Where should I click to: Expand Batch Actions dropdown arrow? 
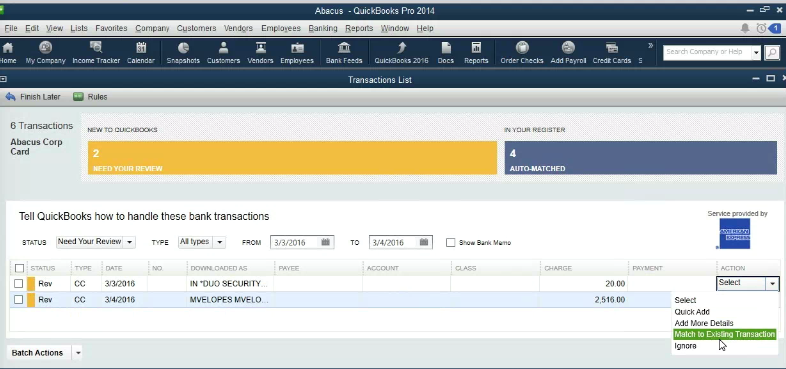click(78, 353)
